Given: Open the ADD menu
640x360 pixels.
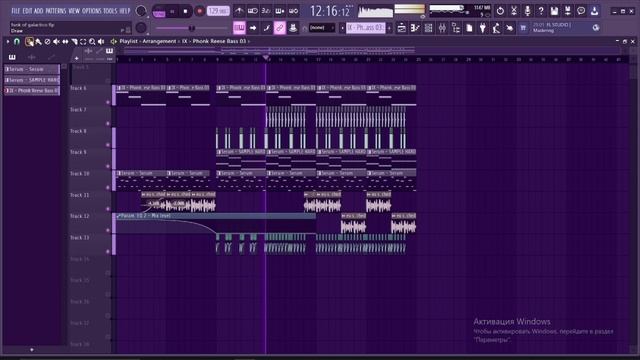Looking at the screenshot, I should click(x=39, y=11).
